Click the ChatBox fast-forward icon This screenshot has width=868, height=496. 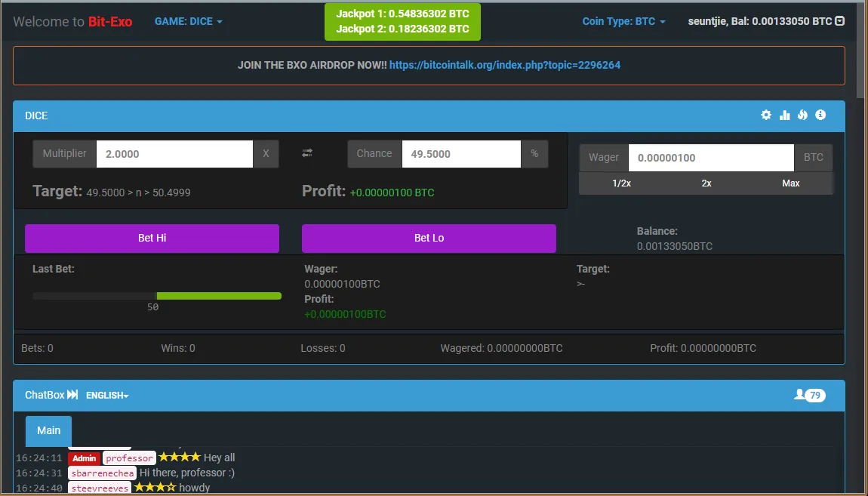[72, 395]
